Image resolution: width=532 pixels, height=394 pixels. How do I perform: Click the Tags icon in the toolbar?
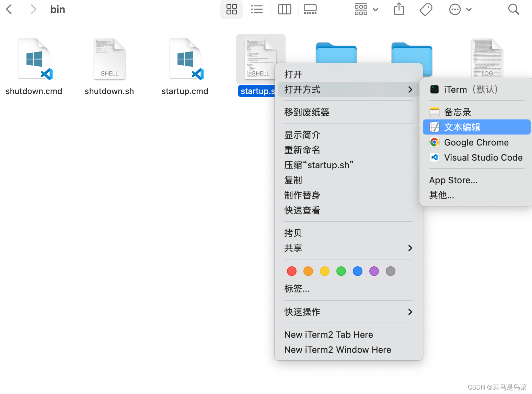[426, 9]
